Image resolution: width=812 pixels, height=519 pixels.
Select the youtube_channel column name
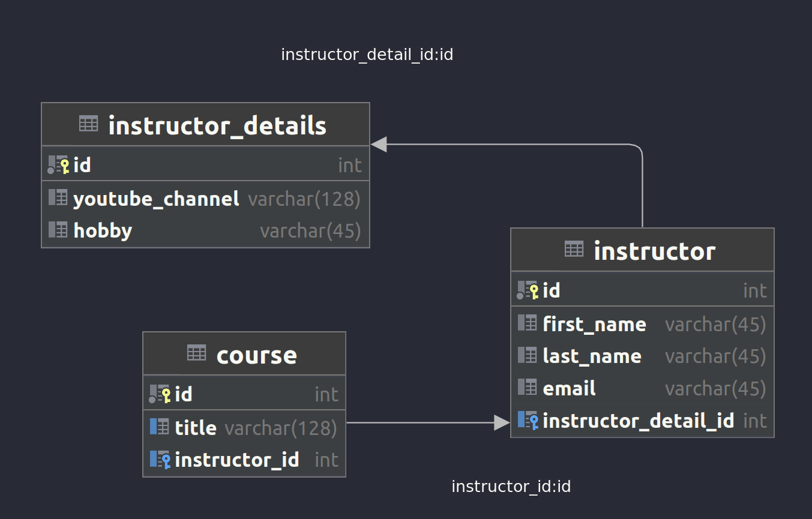coord(156,199)
